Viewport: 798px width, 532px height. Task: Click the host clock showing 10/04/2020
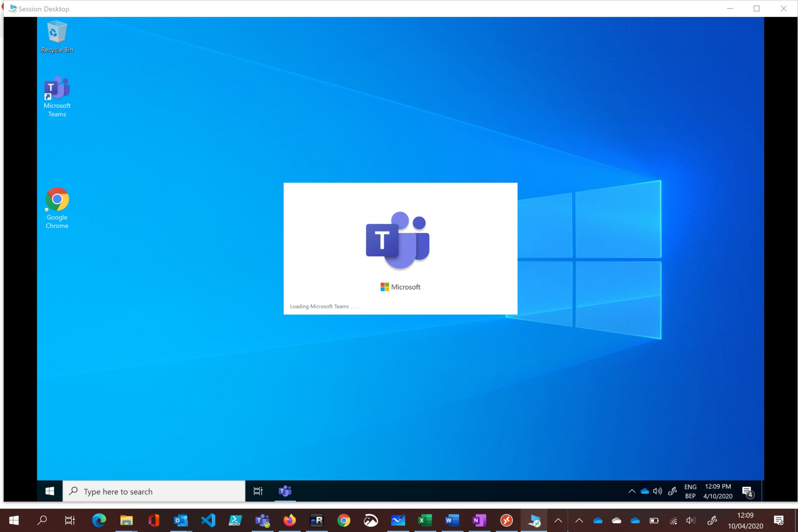tap(745, 521)
